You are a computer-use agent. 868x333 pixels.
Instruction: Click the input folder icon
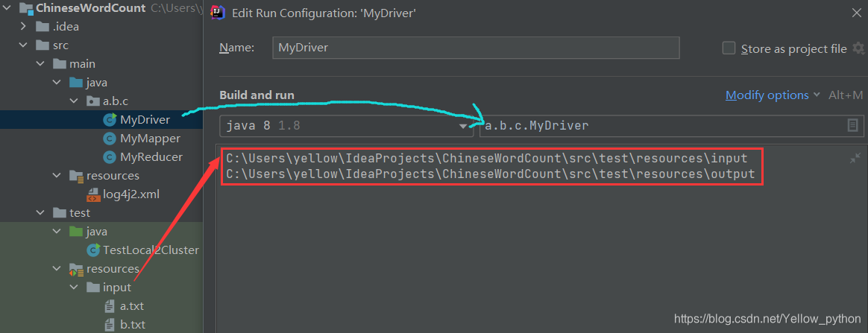92,288
